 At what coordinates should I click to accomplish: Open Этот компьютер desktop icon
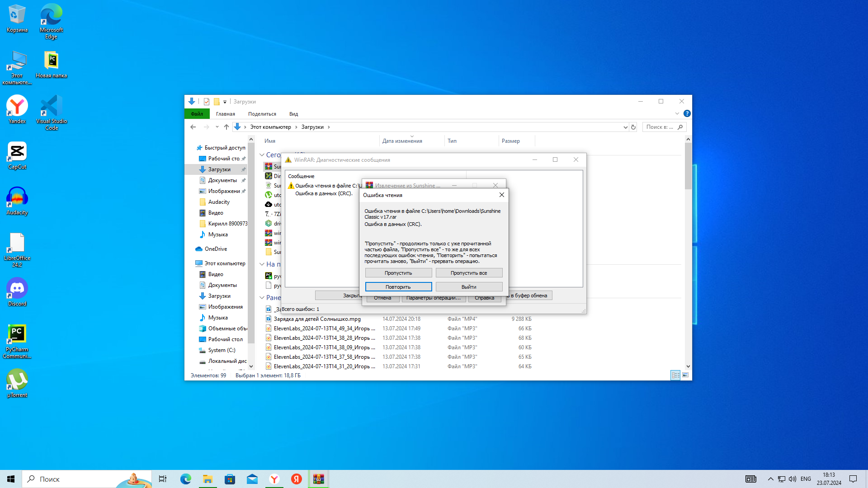[17, 67]
